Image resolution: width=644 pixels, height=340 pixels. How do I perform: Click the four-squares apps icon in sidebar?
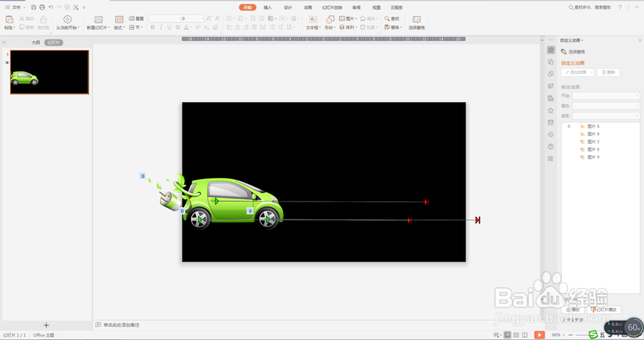[x=551, y=158]
